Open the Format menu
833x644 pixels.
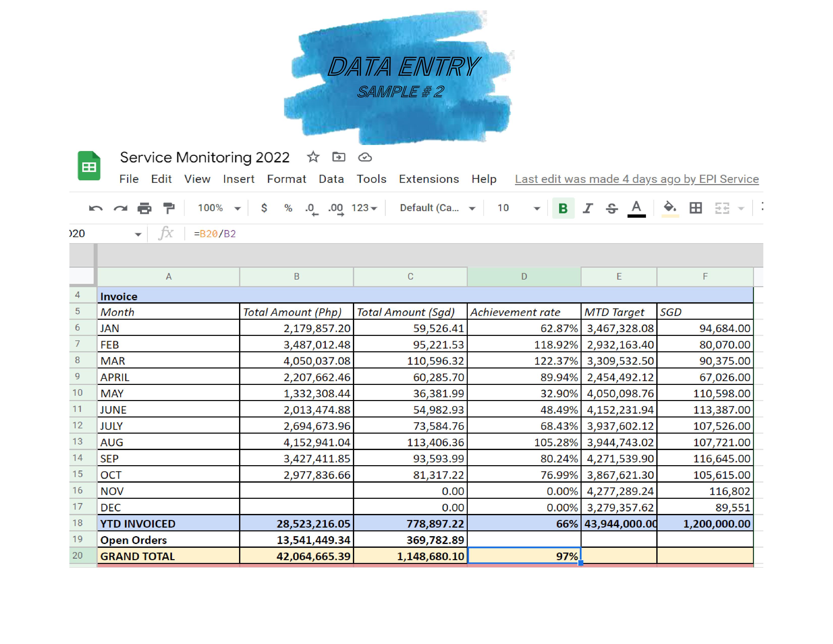click(x=286, y=179)
